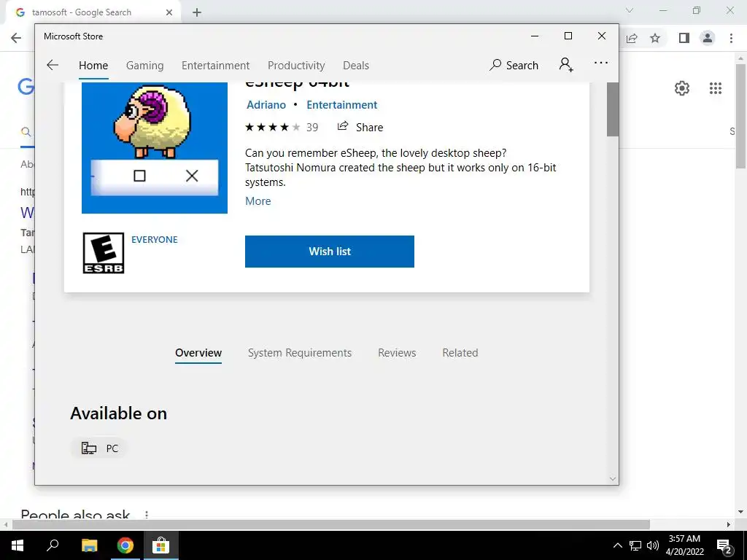The image size is (747, 560).
Task: Click the EVERYONE rating link
Action: tap(155, 239)
